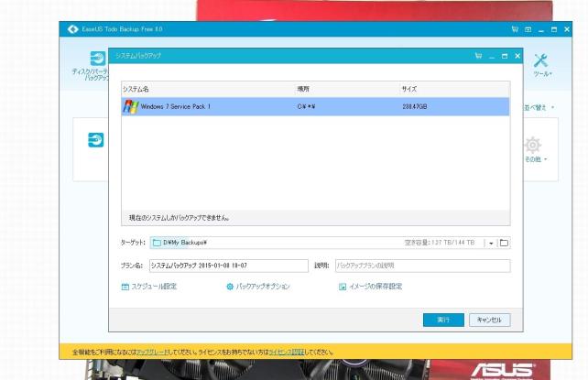Open the sort order (並べ替え) dropdown in main window
588x380 pixels.
[539, 107]
